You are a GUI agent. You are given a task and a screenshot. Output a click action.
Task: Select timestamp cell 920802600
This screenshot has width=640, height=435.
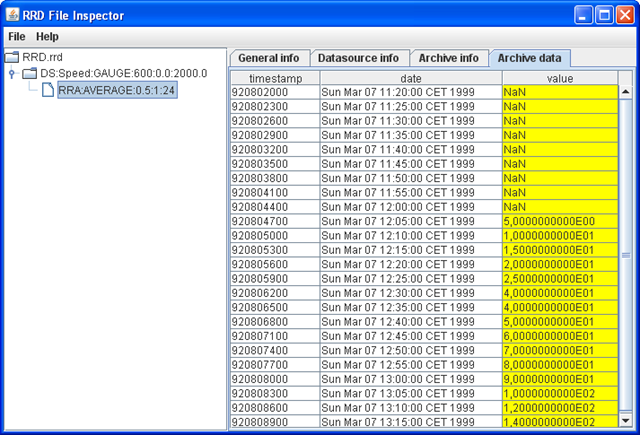coord(275,121)
